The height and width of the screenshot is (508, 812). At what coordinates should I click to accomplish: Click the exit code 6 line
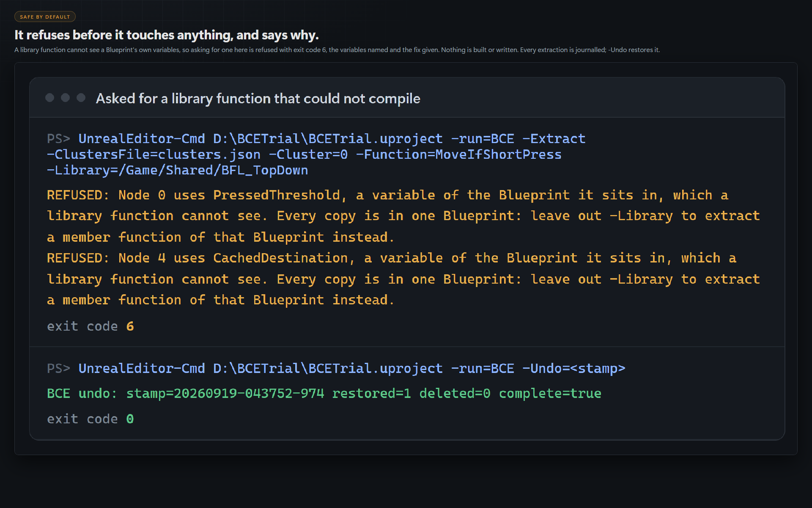[x=91, y=326]
